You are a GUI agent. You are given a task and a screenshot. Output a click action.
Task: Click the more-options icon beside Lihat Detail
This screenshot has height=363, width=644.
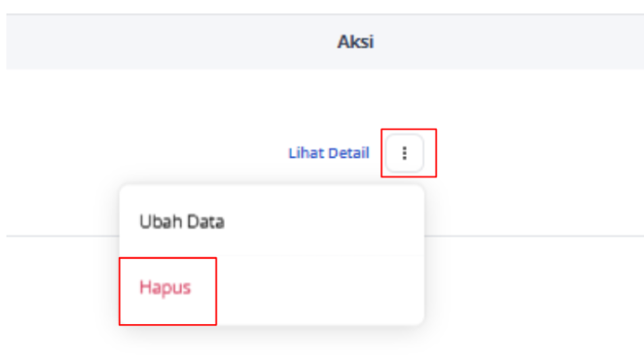[x=404, y=153]
